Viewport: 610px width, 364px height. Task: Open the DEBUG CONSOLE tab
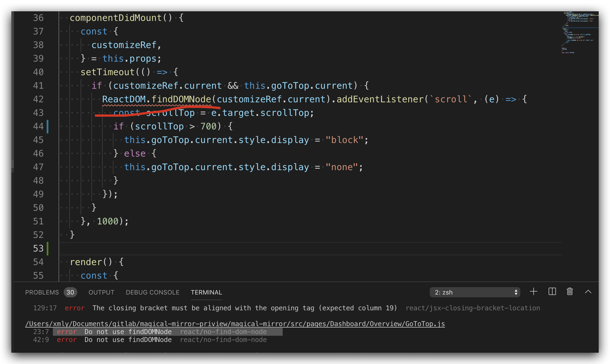152,292
